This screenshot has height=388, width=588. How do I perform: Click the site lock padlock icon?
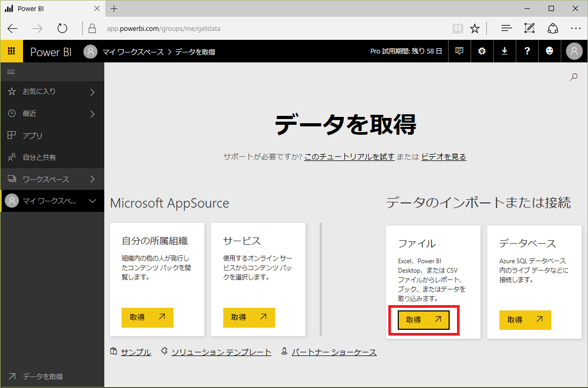point(92,28)
